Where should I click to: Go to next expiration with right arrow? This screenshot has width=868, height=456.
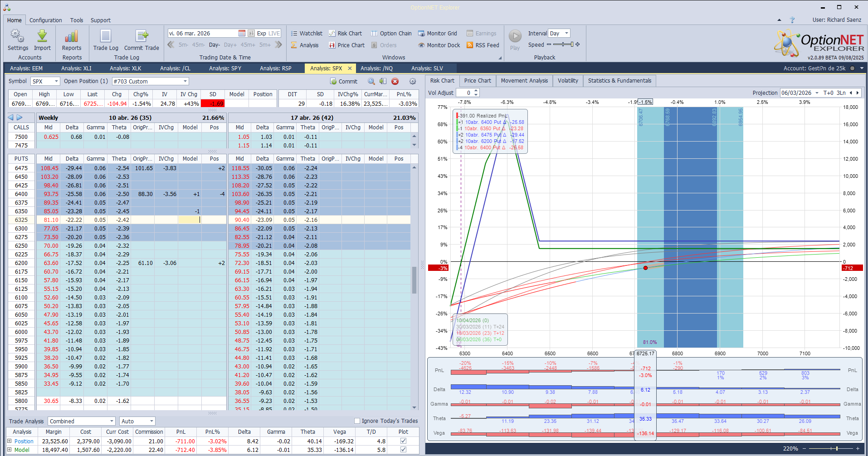[20, 118]
